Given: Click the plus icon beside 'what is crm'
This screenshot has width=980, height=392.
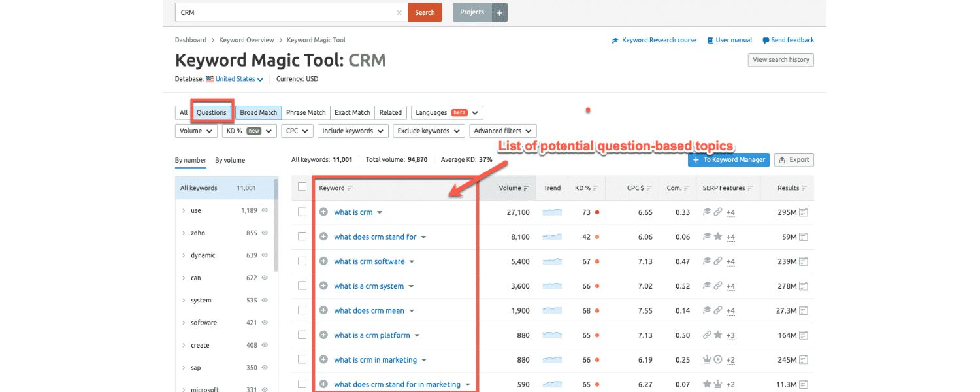Looking at the screenshot, I should point(323,212).
